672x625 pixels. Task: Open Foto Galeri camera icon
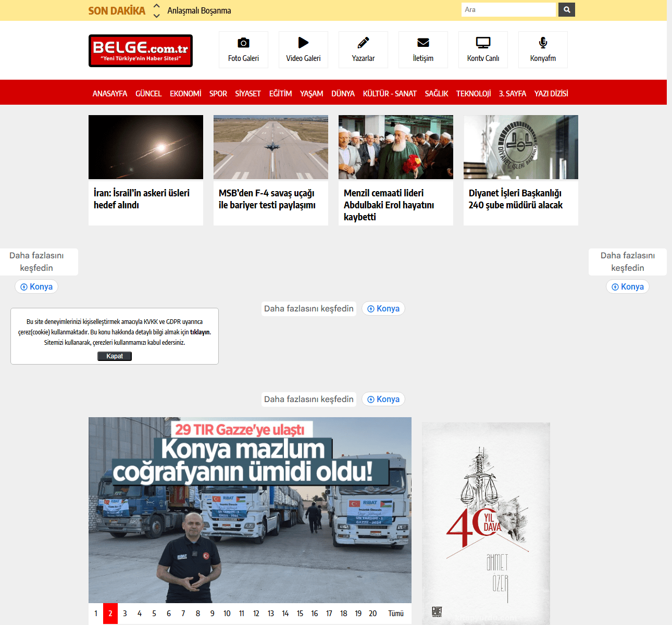tap(243, 43)
